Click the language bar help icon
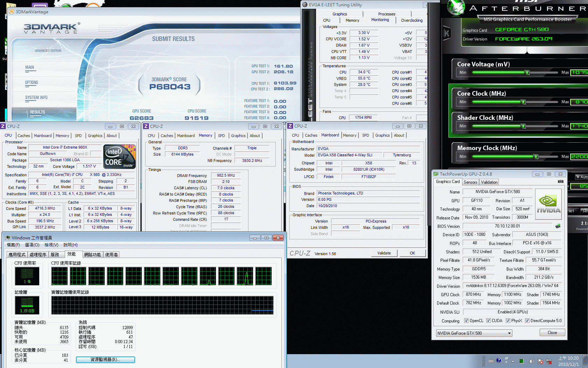This screenshot has height=368, width=588. point(499,360)
